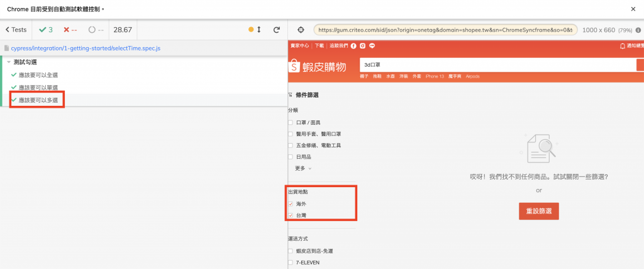Screen dimensions: 644x269
Task: Click the URL address field
Action: tap(446, 30)
